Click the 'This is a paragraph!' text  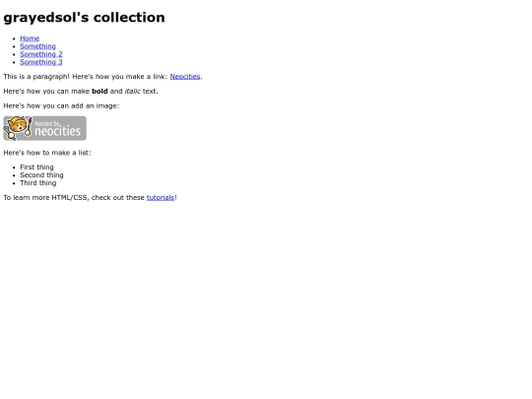pos(36,77)
